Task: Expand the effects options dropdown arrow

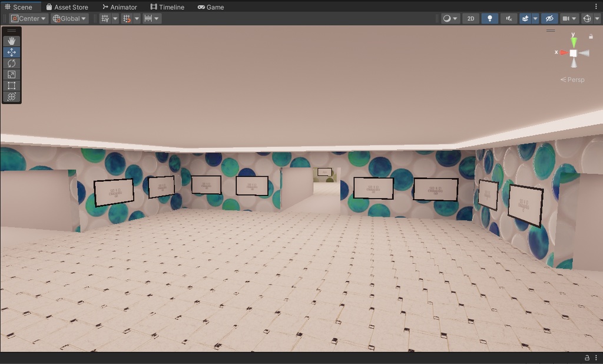Action: tap(535, 18)
